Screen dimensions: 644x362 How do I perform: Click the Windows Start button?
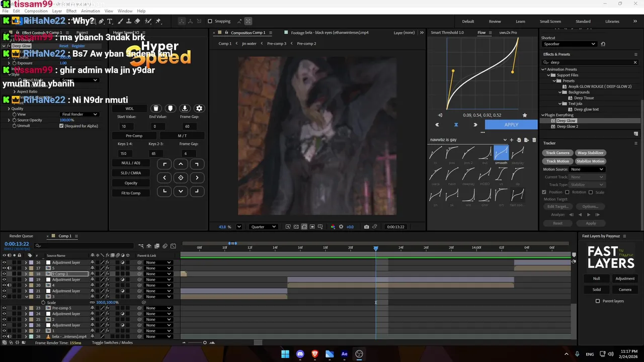click(285, 354)
